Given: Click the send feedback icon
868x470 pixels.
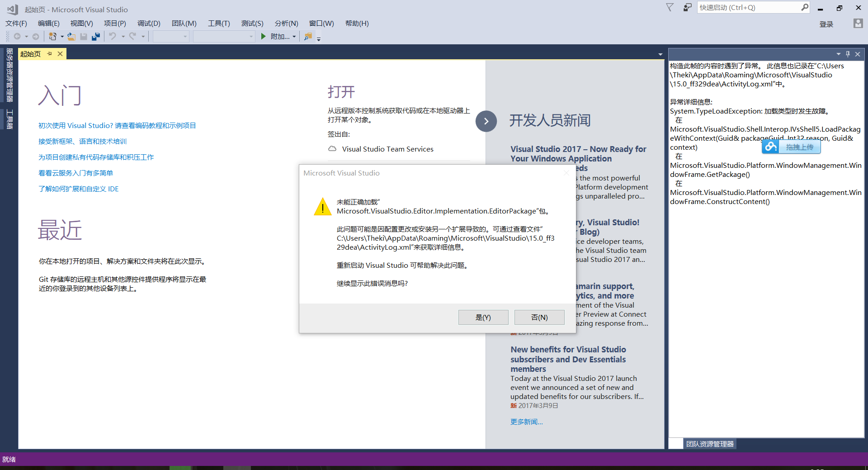Looking at the screenshot, I should click(x=687, y=8).
